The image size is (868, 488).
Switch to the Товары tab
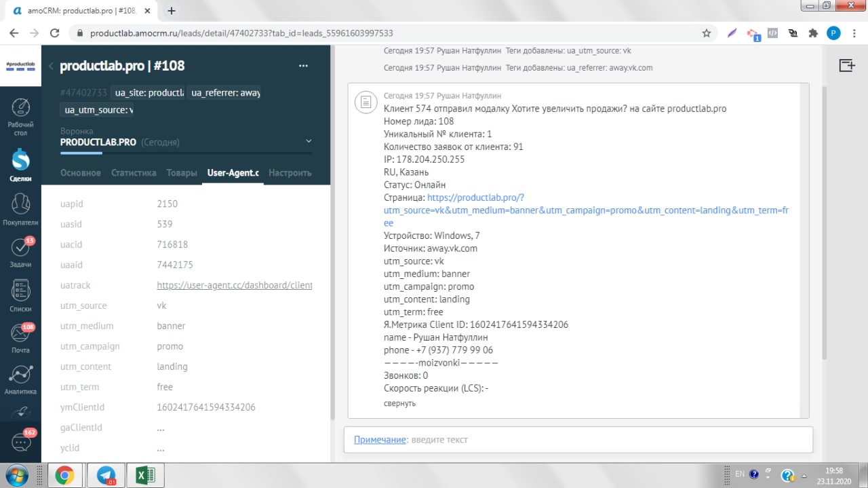pyautogui.click(x=182, y=173)
